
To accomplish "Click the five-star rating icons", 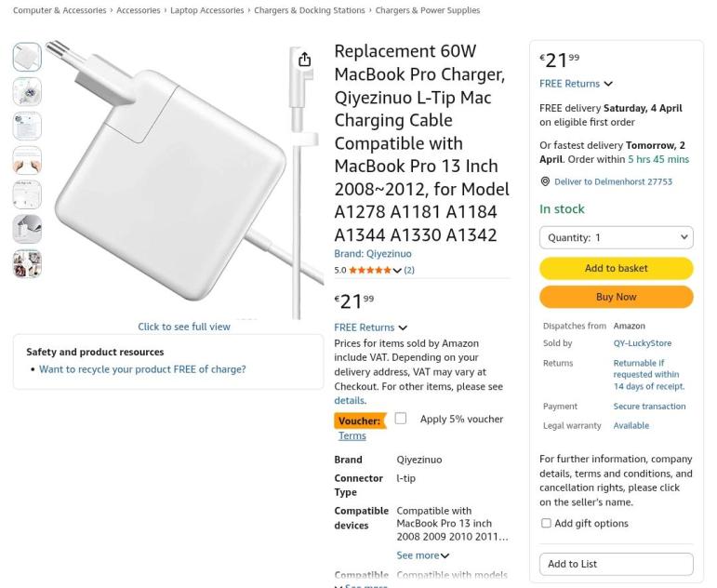I will 370,271.
